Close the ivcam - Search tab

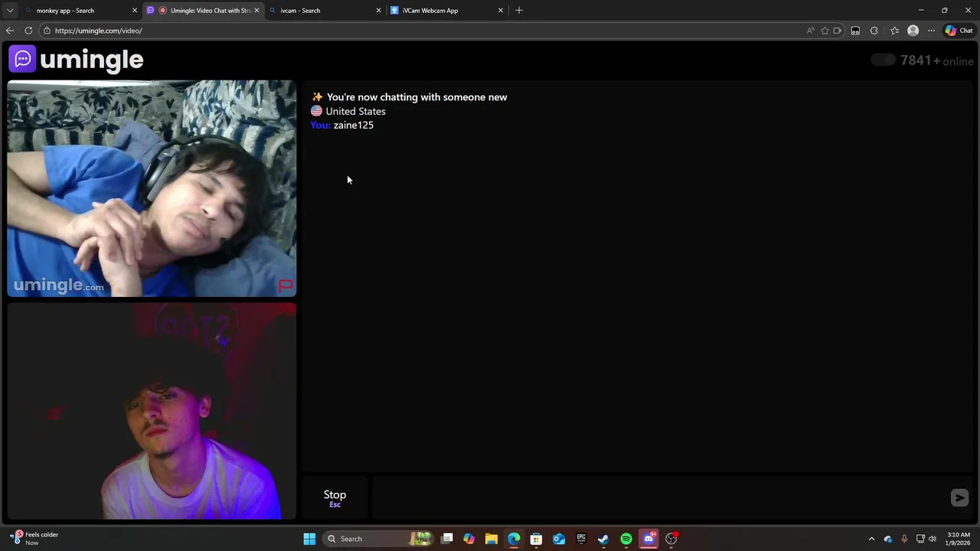pos(378,11)
